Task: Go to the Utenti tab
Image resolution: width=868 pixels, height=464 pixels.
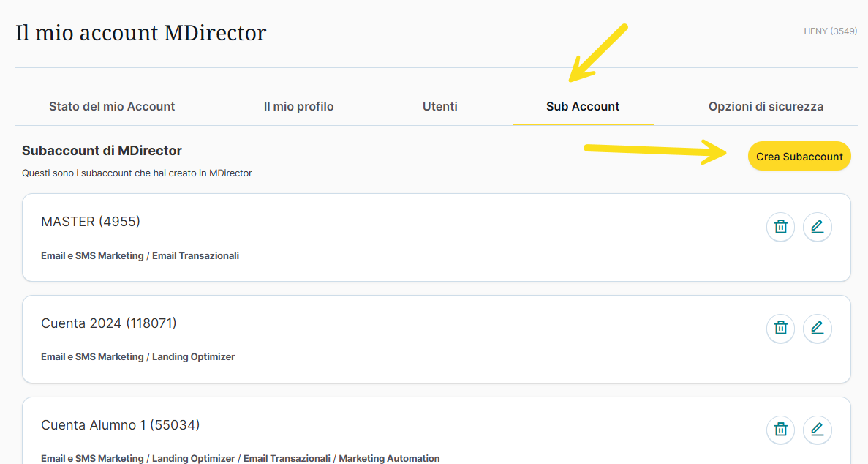Action: [x=439, y=107]
